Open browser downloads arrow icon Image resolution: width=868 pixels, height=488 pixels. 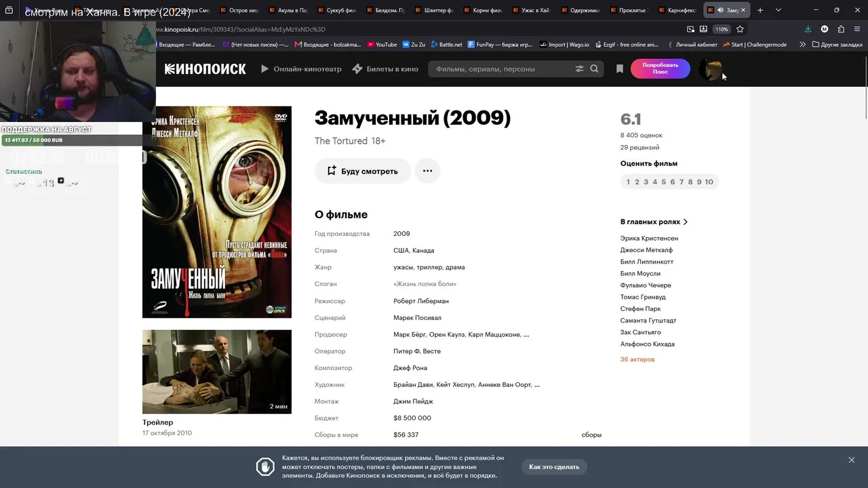[808, 29]
